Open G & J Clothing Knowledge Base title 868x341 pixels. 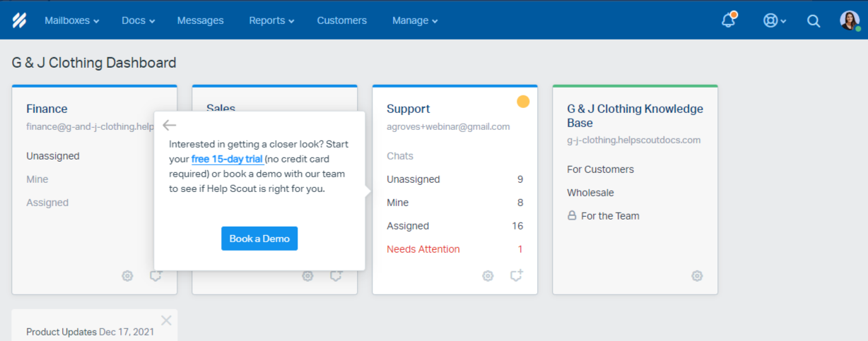[635, 116]
